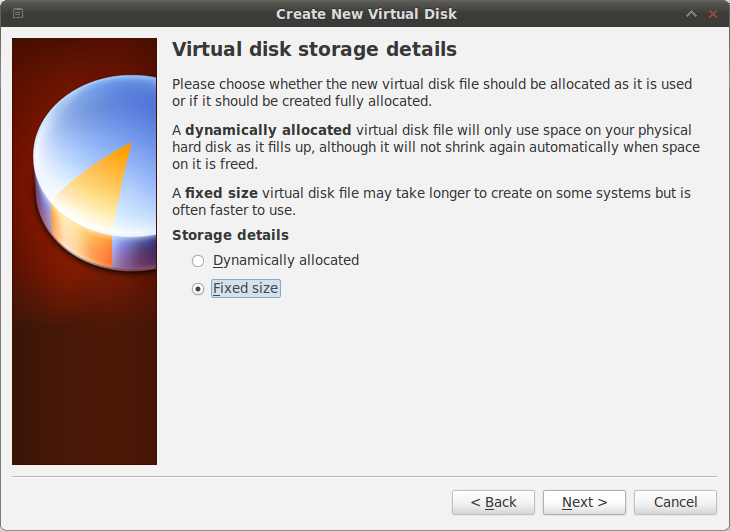730x531 pixels.
Task: Select the Dynamically allocated radio option
Action: 198,261
